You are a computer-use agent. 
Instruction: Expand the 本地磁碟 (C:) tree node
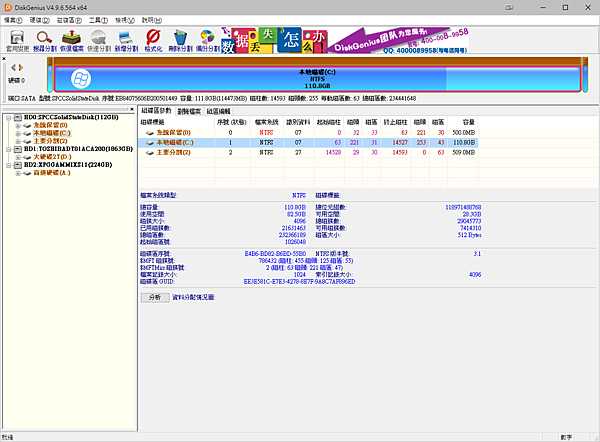[19, 133]
